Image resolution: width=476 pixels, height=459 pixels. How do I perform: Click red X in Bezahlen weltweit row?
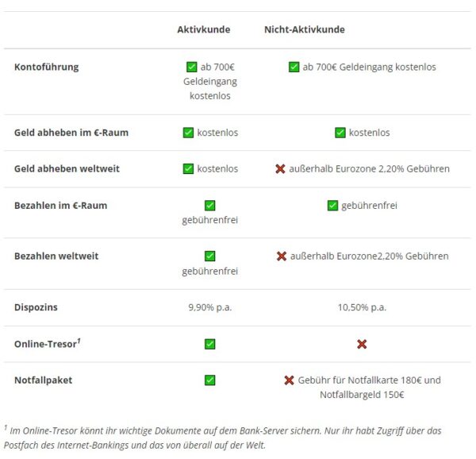coord(281,256)
